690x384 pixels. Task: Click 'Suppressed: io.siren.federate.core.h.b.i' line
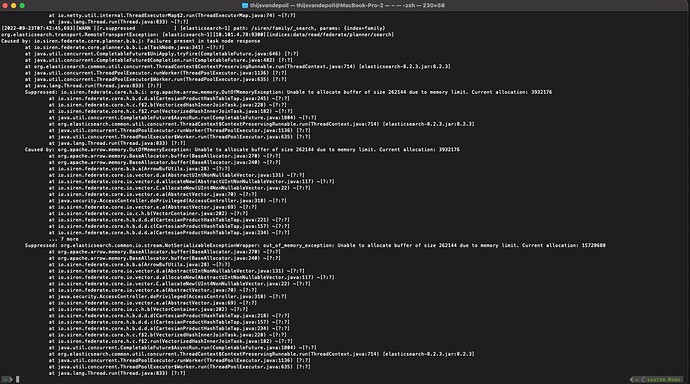point(288,92)
